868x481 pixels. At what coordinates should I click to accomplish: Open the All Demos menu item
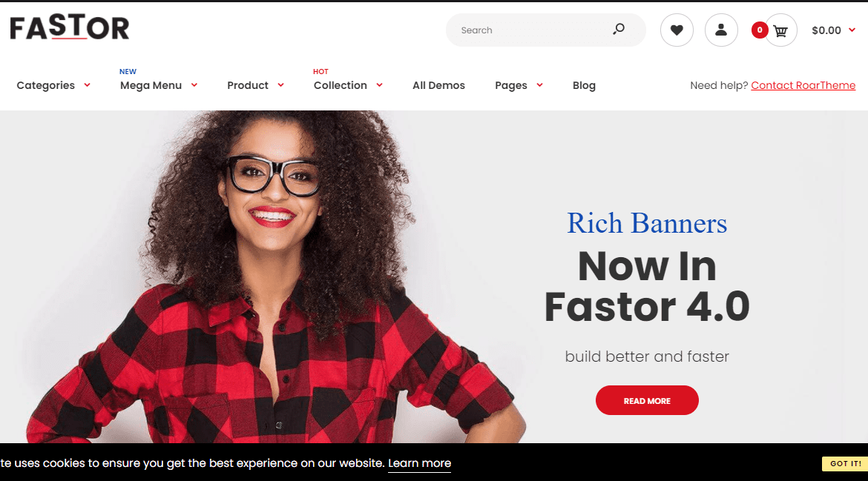(438, 85)
